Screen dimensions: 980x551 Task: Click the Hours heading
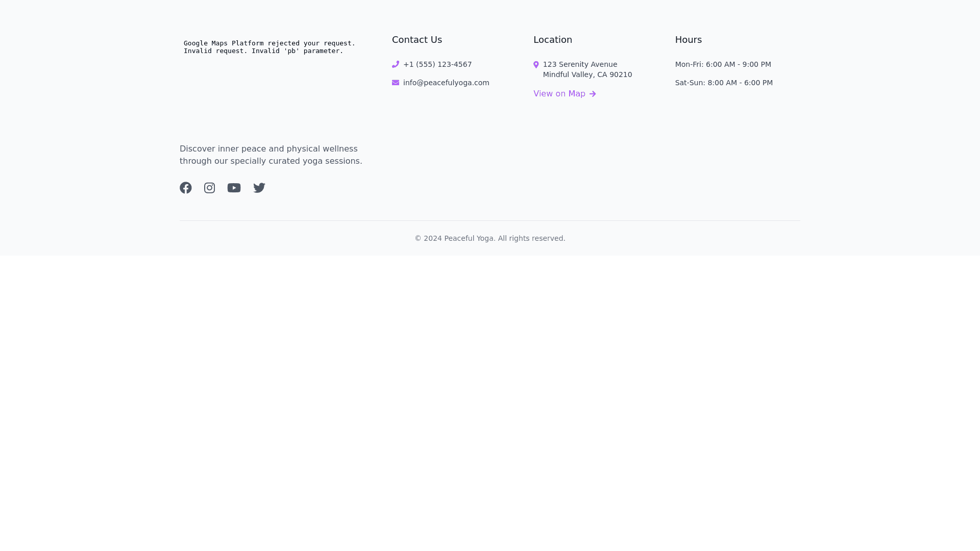click(x=689, y=40)
